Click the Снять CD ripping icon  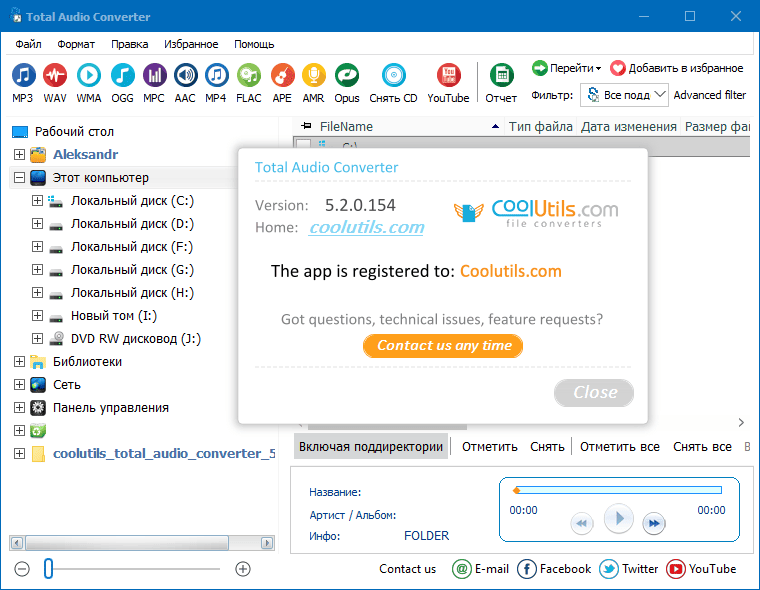tap(393, 76)
